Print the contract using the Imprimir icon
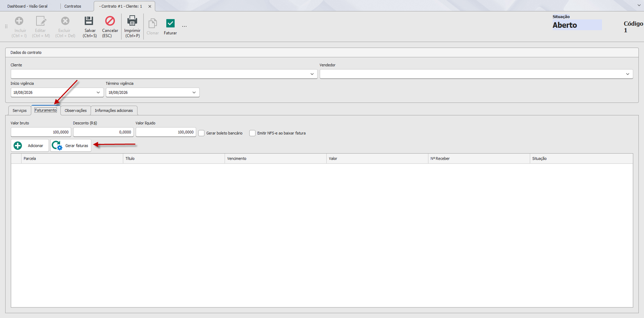This screenshot has width=644, height=318. 132,21
